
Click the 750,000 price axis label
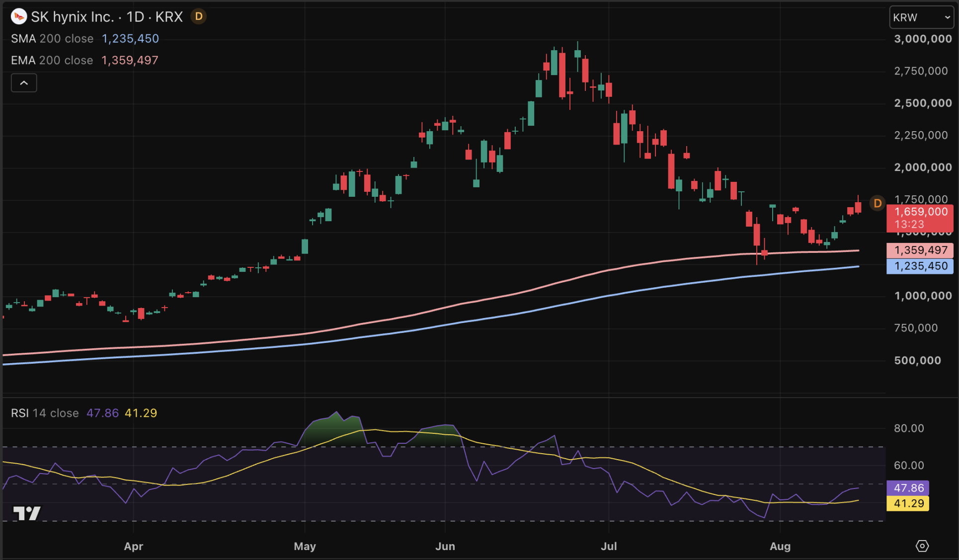(916, 328)
